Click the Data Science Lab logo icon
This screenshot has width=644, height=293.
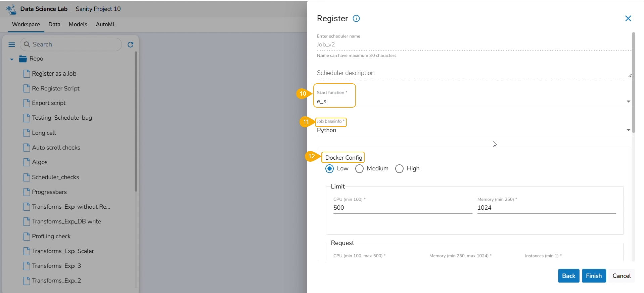[11, 9]
